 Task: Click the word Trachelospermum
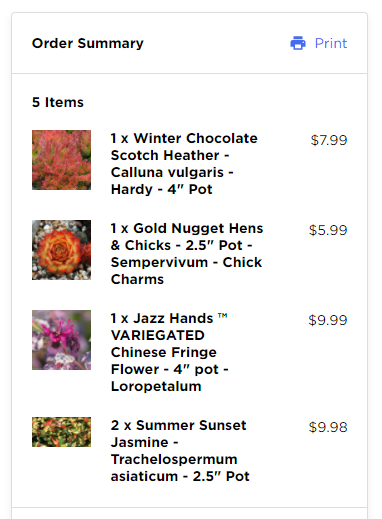click(174, 459)
